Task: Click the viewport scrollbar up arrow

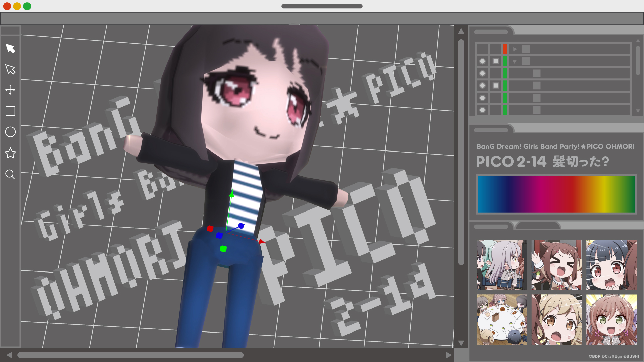Action: coord(461,31)
